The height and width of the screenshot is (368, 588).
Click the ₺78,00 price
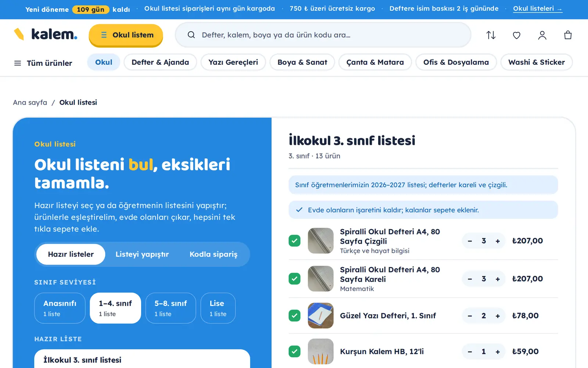pyautogui.click(x=525, y=315)
